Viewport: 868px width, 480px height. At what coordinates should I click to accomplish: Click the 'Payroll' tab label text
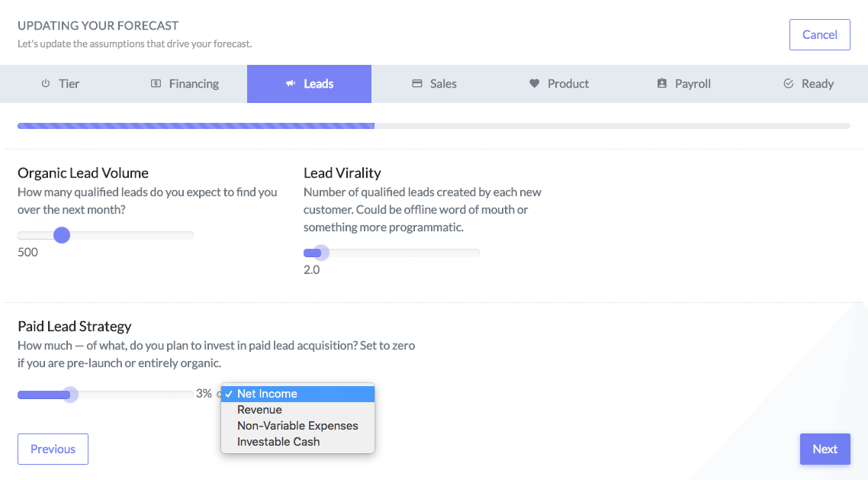coord(693,84)
